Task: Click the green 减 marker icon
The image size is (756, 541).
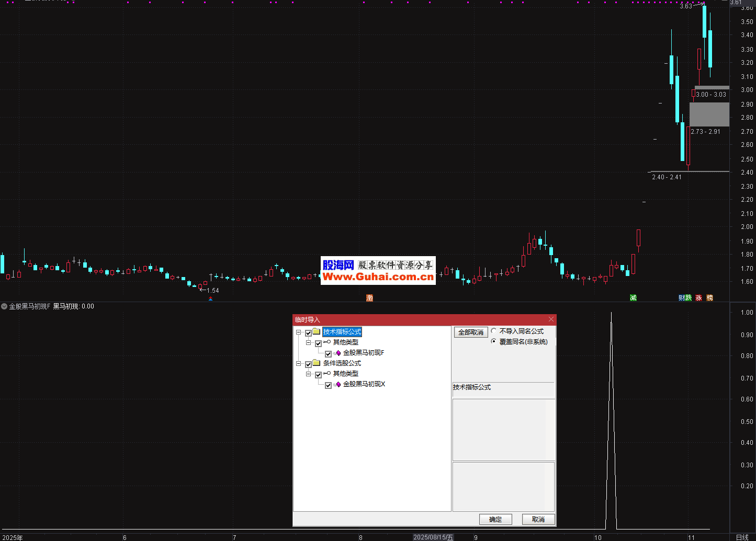Action: tap(633, 298)
